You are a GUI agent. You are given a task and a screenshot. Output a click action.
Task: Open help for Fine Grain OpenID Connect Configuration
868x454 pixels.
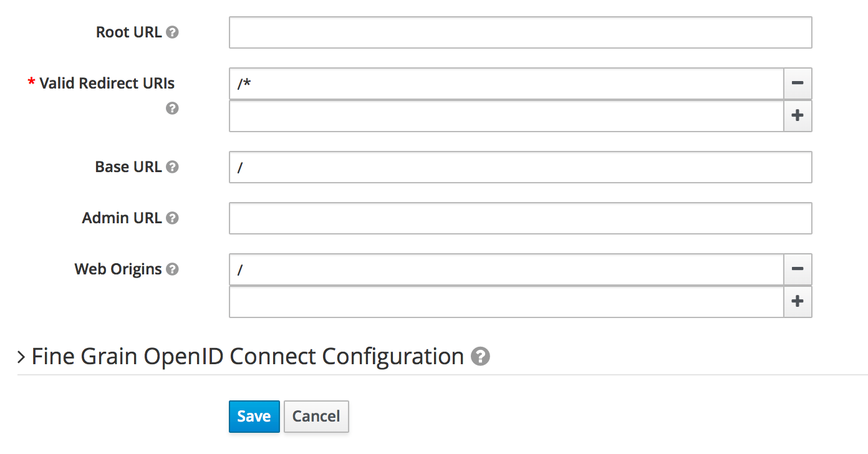pos(480,357)
